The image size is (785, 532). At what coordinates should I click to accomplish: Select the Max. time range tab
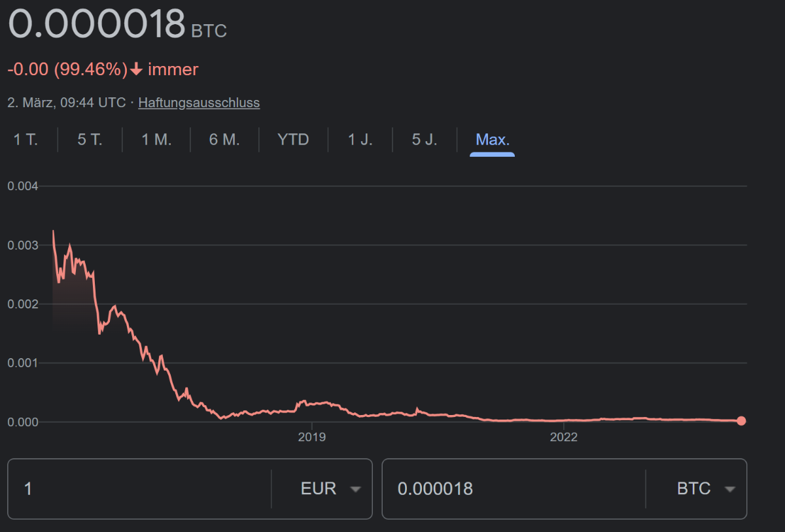(492, 139)
